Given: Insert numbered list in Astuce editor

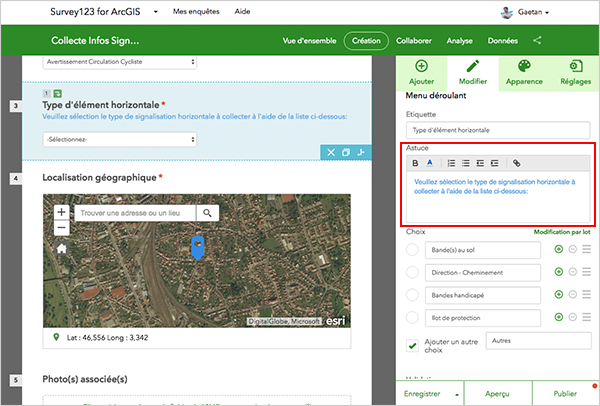Looking at the screenshot, I should point(451,163).
